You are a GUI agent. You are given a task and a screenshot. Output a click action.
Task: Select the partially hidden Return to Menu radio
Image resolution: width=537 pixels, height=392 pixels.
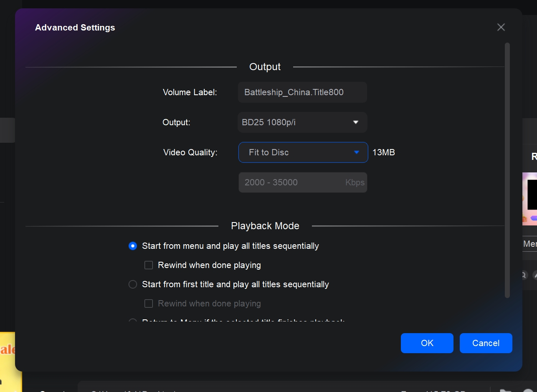133,321
